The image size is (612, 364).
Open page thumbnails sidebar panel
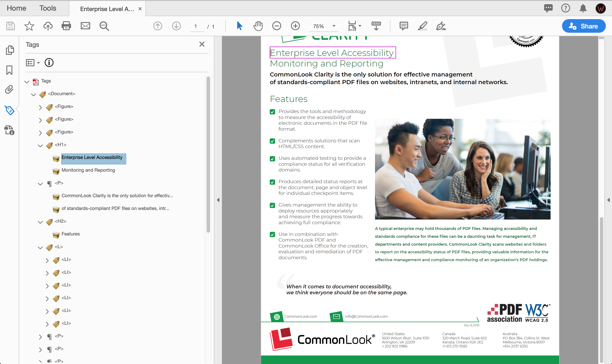point(10,50)
